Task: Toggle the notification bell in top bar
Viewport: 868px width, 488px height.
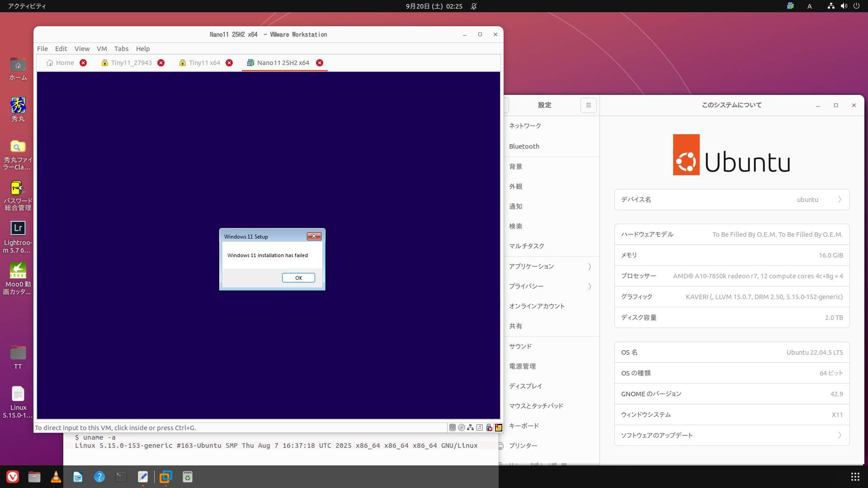Action: (x=474, y=6)
